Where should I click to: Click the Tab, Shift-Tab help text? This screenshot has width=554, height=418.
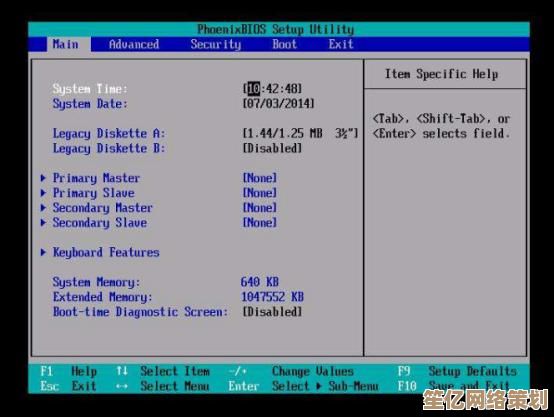[442, 126]
